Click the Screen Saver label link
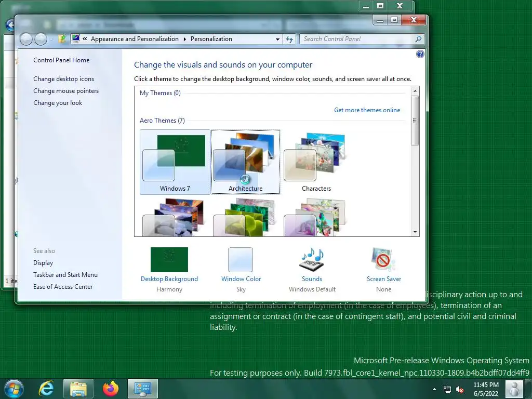Viewport: 532px width, 399px height. (x=384, y=279)
